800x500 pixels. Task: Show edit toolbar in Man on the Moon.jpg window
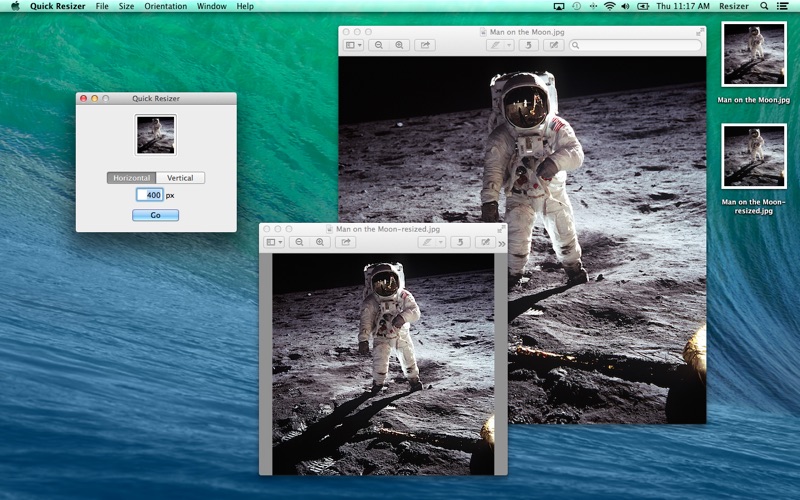click(554, 45)
